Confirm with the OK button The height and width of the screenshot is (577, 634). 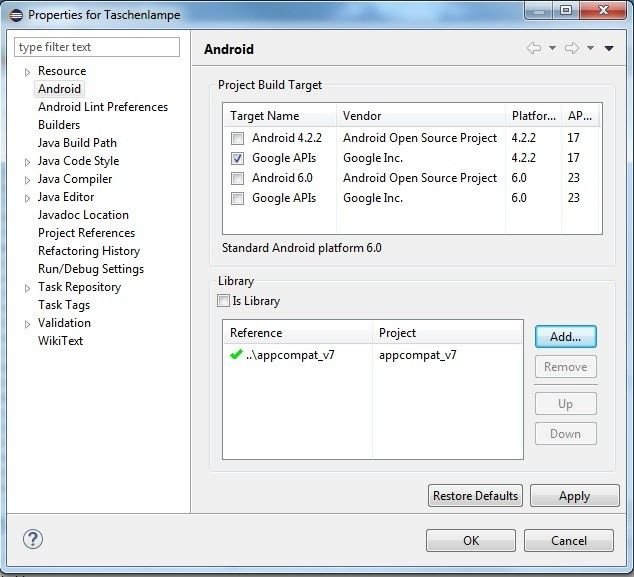471,541
